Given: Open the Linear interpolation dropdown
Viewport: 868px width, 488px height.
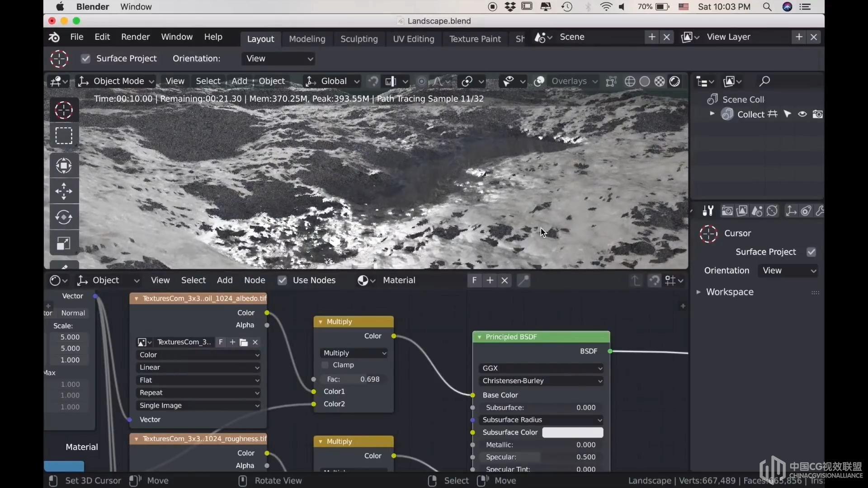Looking at the screenshot, I should click(x=198, y=367).
